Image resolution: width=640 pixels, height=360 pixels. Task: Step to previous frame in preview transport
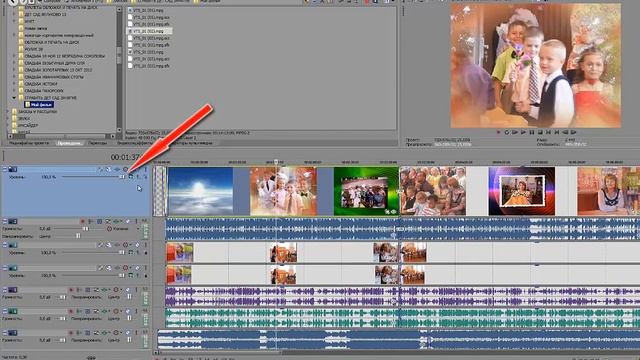pos(565,132)
